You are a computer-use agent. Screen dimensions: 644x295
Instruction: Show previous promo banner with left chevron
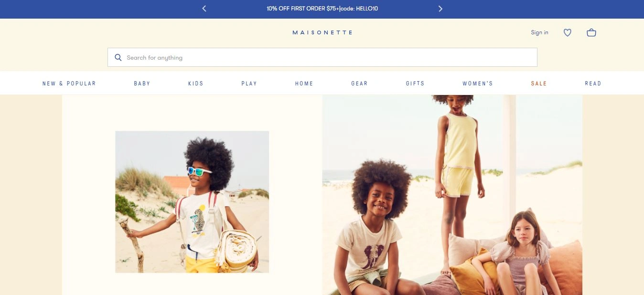204,9
